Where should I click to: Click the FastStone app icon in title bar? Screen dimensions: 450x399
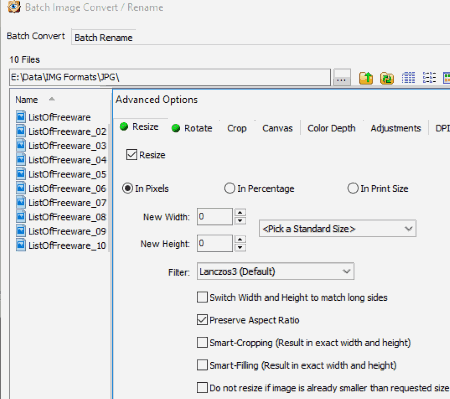click(14, 7)
